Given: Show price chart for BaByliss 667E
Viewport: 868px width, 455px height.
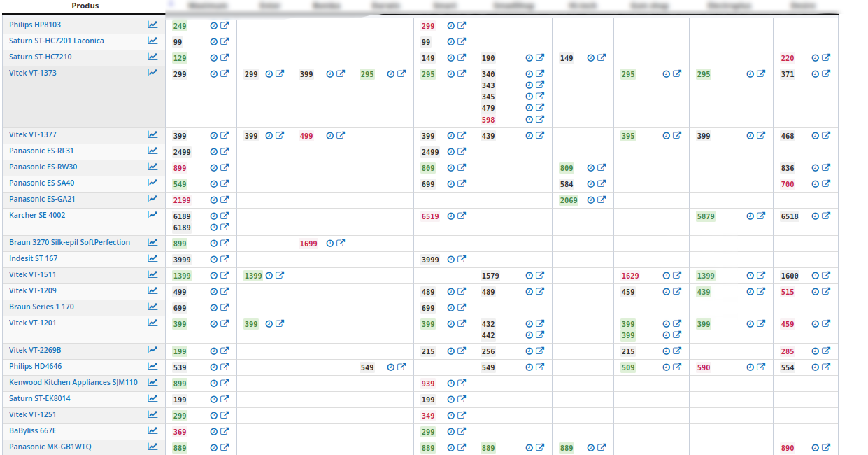Looking at the screenshot, I should (x=152, y=430).
